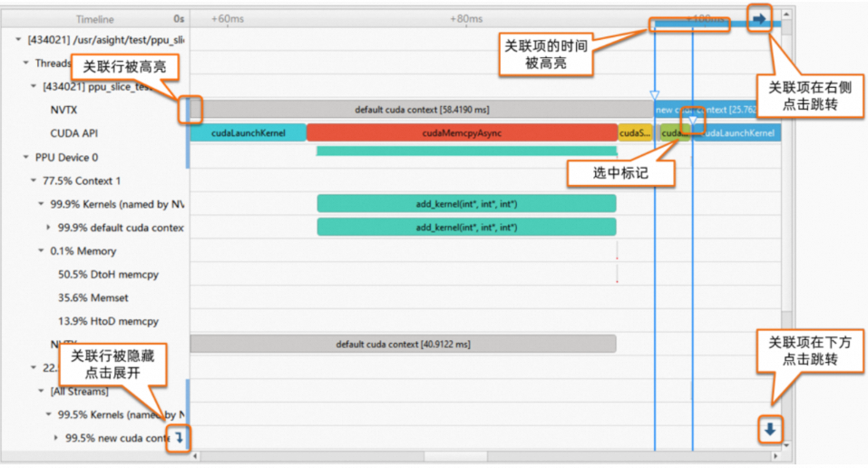Viewport: 868px width, 468px height.
Task: Click the vertical scrollbar down arrow
Action: click(x=786, y=445)
